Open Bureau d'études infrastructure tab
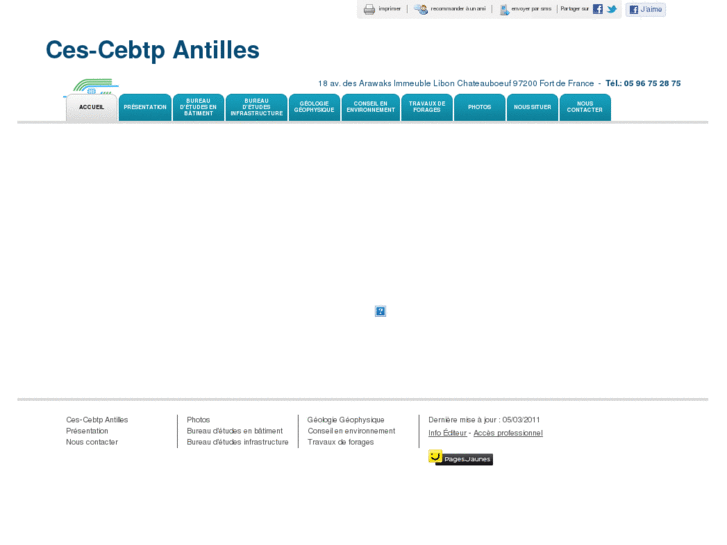Image resolution: width=727 pixels, height=545 pixels. [256, 108]
